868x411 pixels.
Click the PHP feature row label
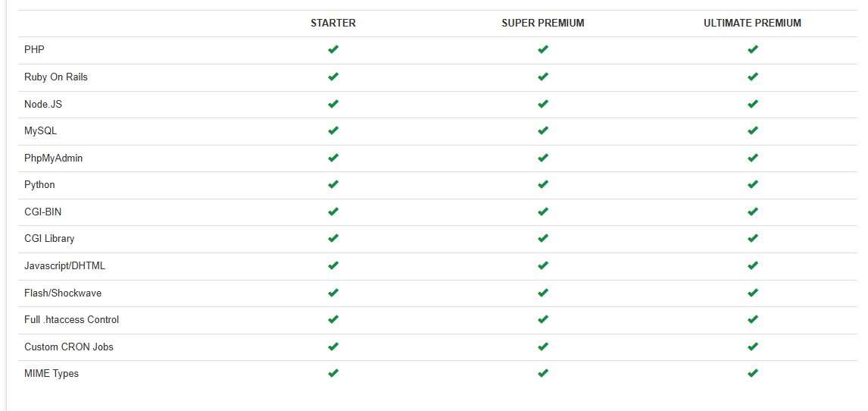tap(34, 50)
